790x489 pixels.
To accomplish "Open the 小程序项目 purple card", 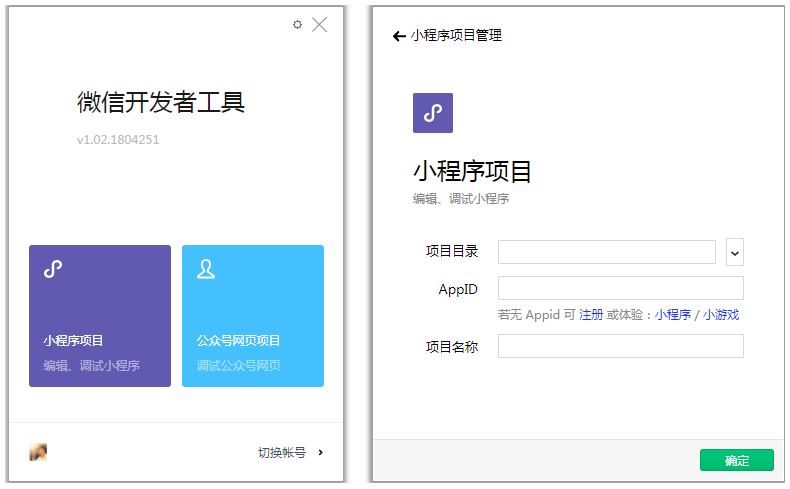I will (x=100, y=316).
